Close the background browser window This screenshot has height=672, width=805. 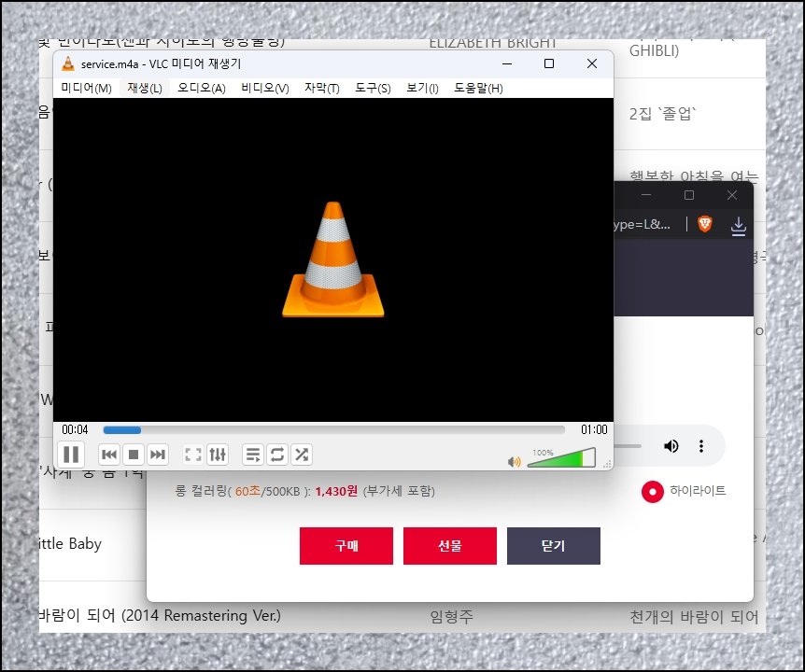click(732, 195)
